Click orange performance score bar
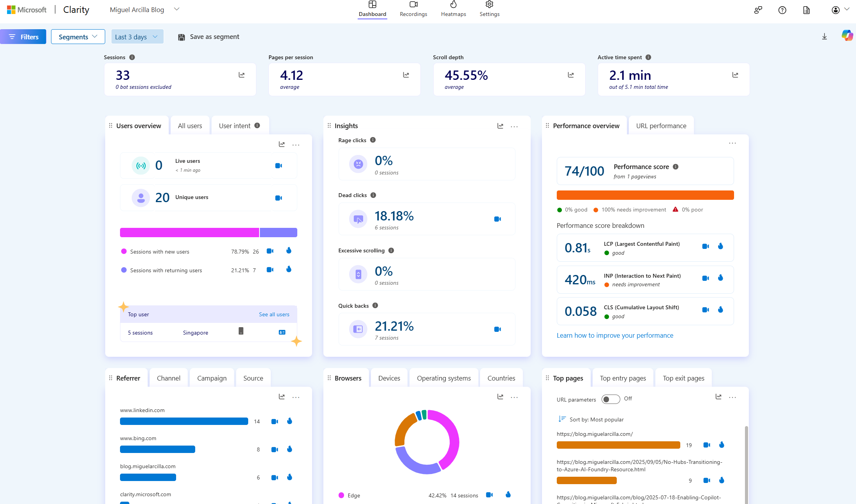This screenshot has width=856, height=504. tap(645, 195)
